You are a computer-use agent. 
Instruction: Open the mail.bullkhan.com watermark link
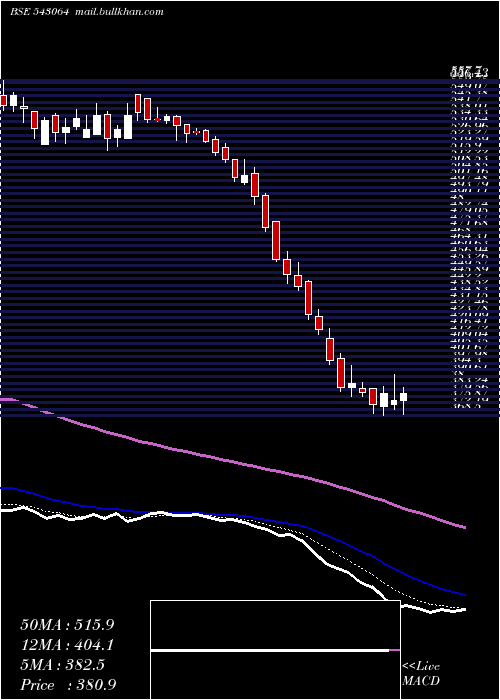[x=119, y=12]
